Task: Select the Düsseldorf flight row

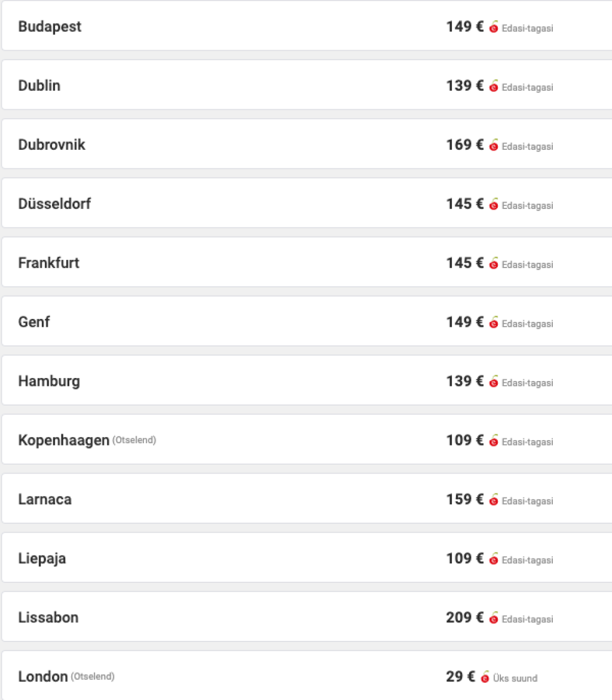Action: [x=54, y=204]
